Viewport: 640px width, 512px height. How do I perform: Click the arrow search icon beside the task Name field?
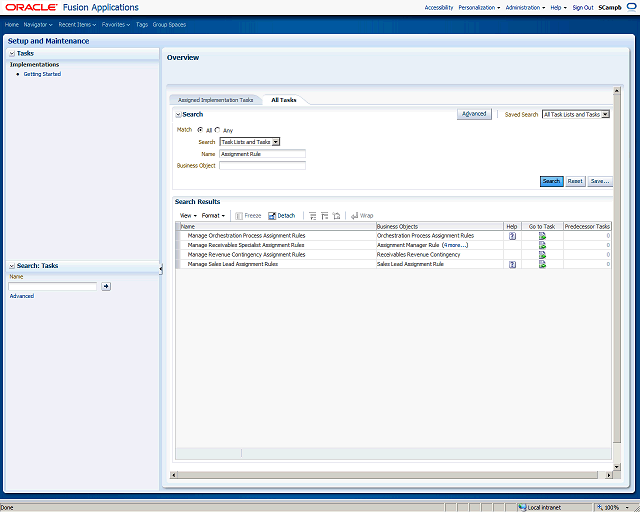click(x=106, y=286)
